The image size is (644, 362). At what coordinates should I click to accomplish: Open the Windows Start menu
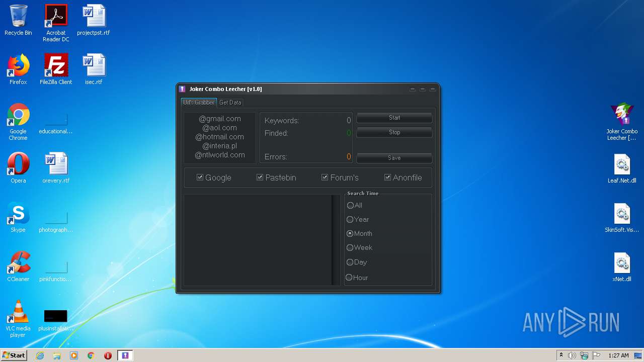(x=14, y=355)
